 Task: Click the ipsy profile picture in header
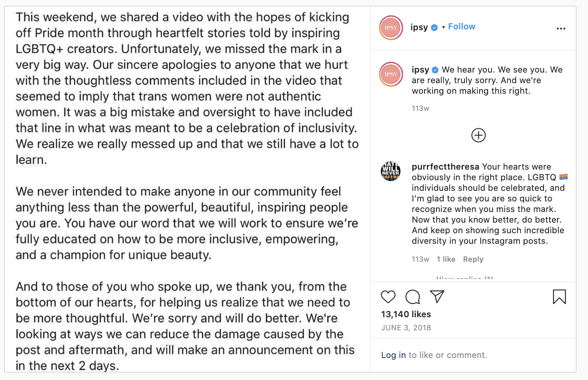391,28
